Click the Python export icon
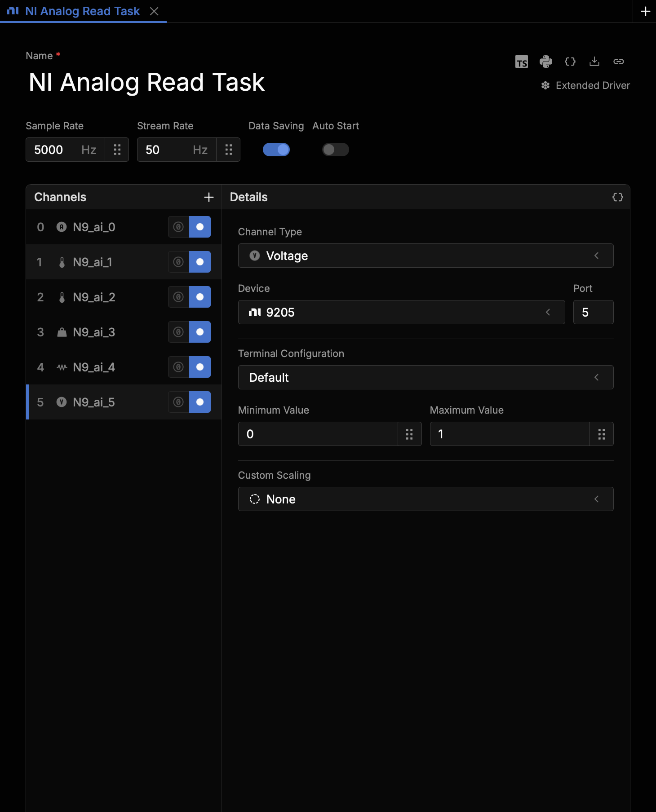Image resolution: width=656 pixels, height=812 pixels. [x=546, y=62]
